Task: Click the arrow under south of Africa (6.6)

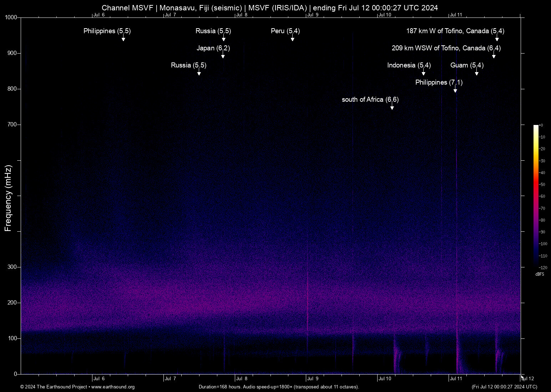Action: (392, 107)
